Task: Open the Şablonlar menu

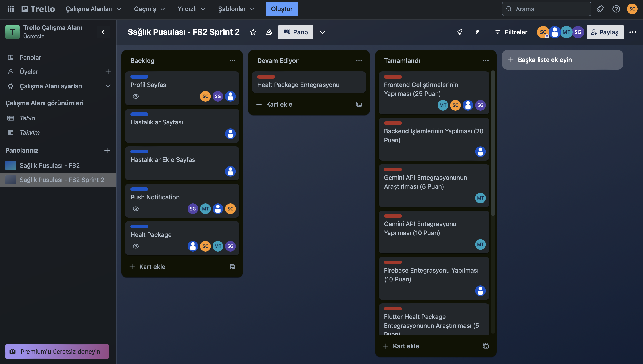Action: click(x=236, y=9)
